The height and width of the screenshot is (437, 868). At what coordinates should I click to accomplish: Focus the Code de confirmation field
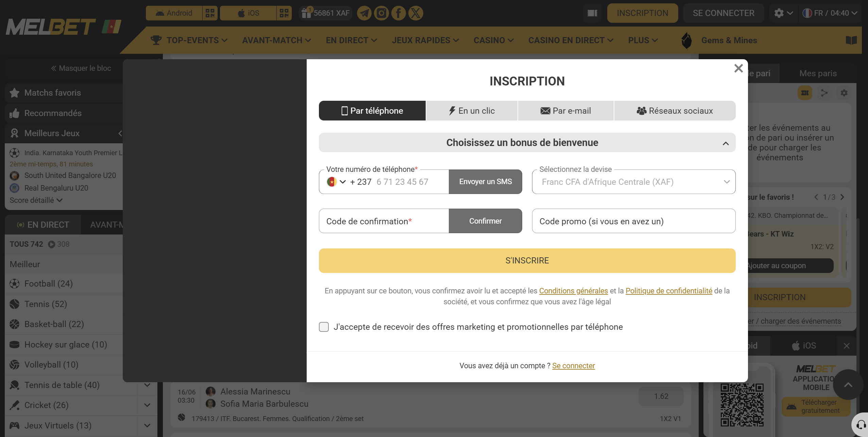(x=384, y=221)
